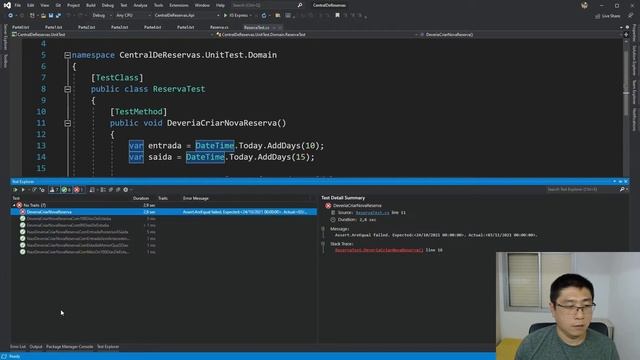Image resolution: width=640 pixels, height=360 pixels.
Task: Click the Search Test Explorer field
Action: (x=582, y=190)
